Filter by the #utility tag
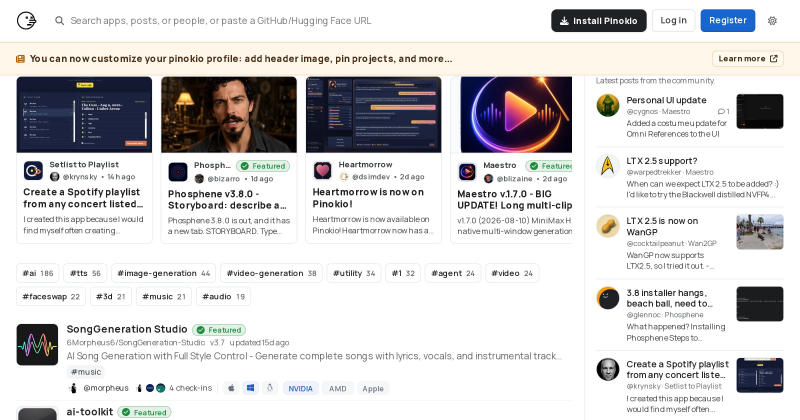Screen dimensions: 800x420 [354, 274]
